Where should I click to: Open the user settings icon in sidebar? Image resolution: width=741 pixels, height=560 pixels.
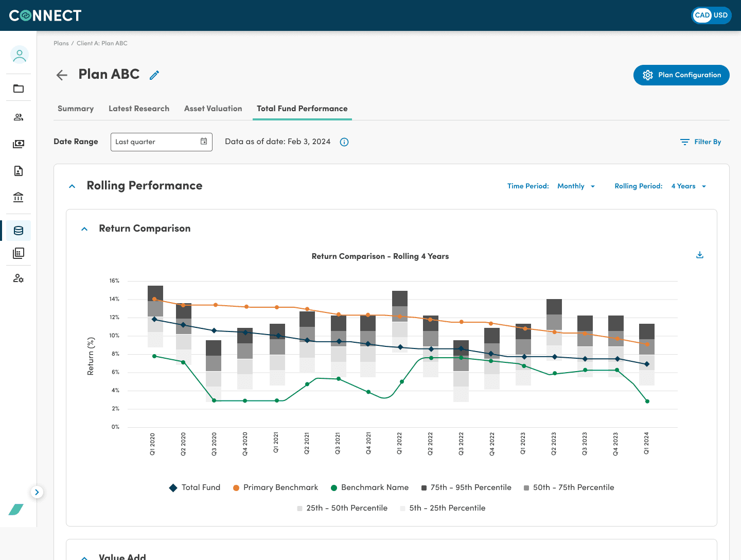coord(19,278)
